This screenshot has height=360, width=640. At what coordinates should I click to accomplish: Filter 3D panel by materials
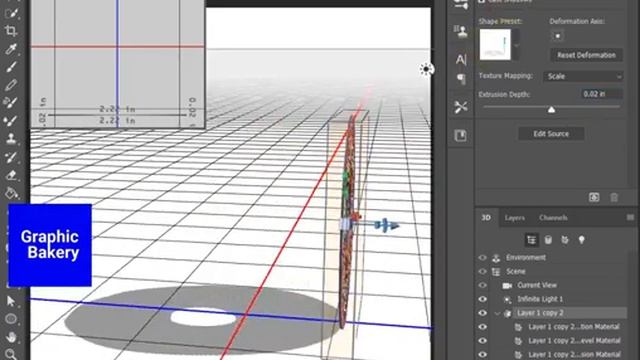pyautogui.click(x=565, y=240)
